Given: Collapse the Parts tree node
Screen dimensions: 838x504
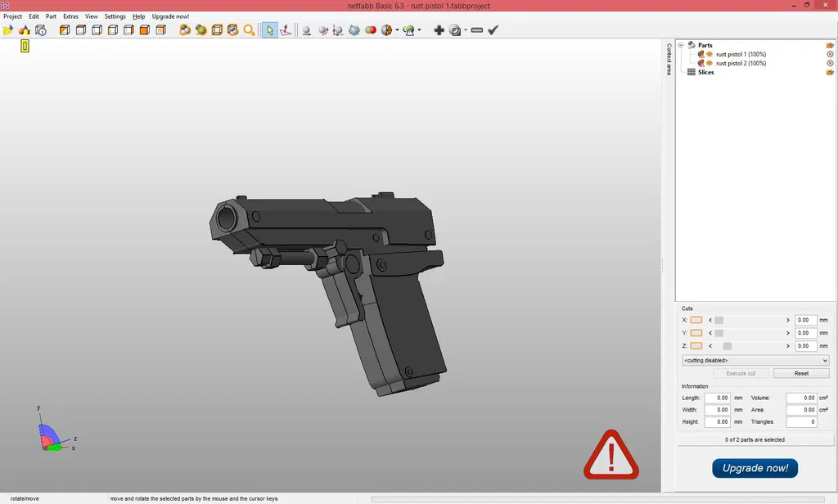Looking at the screenshot, I should 680,45.
